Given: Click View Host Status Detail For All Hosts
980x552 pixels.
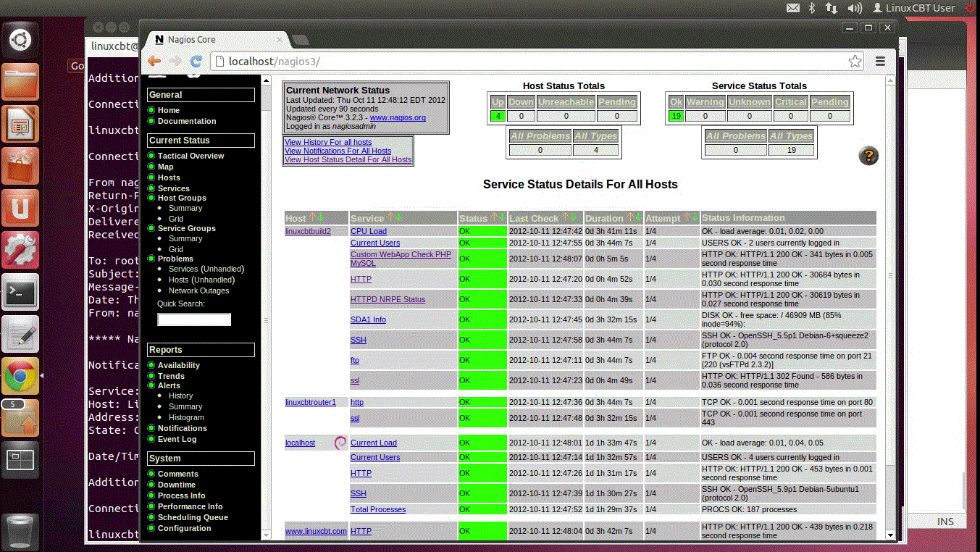Looking at the screenshot, I should coord(348,159).
